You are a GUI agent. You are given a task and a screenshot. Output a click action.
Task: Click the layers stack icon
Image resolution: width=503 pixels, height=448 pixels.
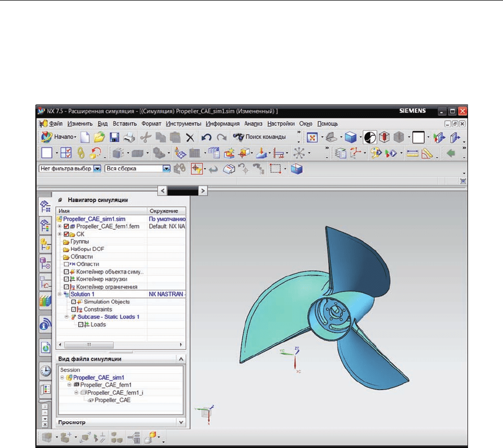[341, 154]
